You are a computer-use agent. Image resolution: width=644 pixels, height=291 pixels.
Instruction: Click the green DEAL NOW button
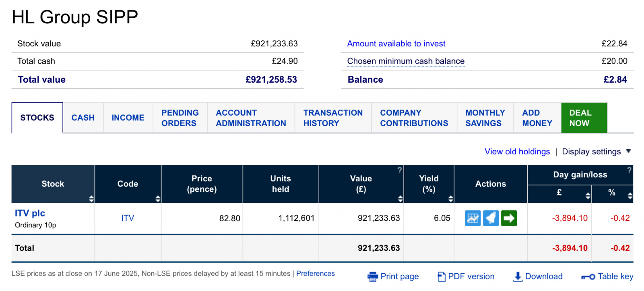coord(584,118)
